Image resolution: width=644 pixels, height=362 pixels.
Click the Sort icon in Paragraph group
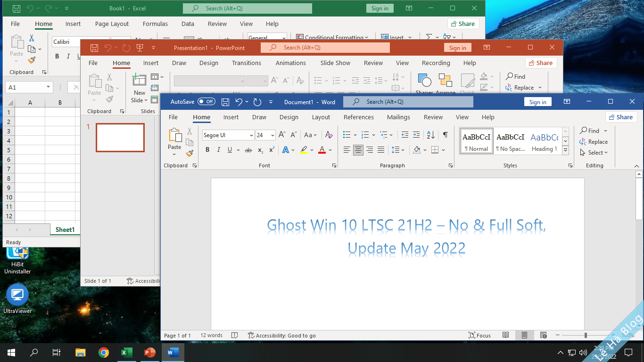click(x=431, y=135)
